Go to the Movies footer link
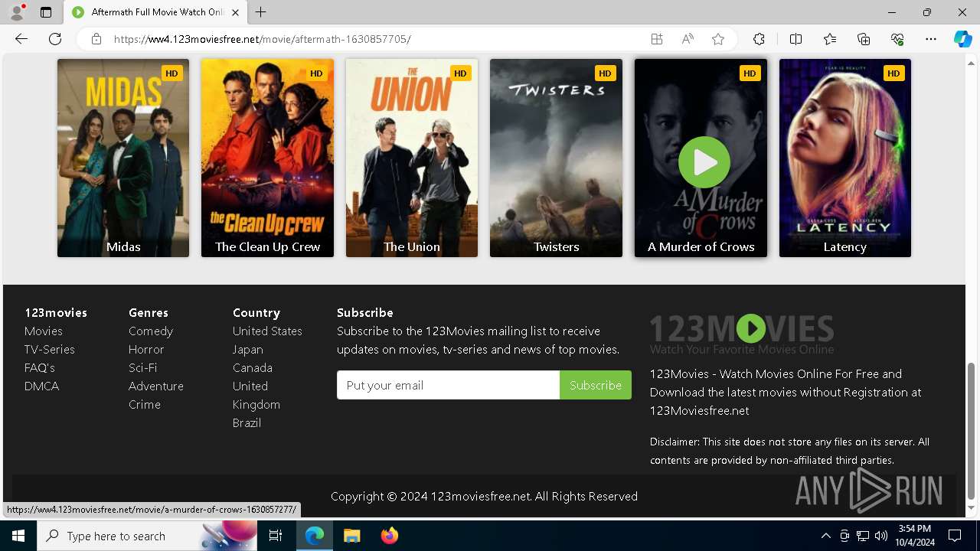This screenshot has height=551, width=980. coord(44,331)
